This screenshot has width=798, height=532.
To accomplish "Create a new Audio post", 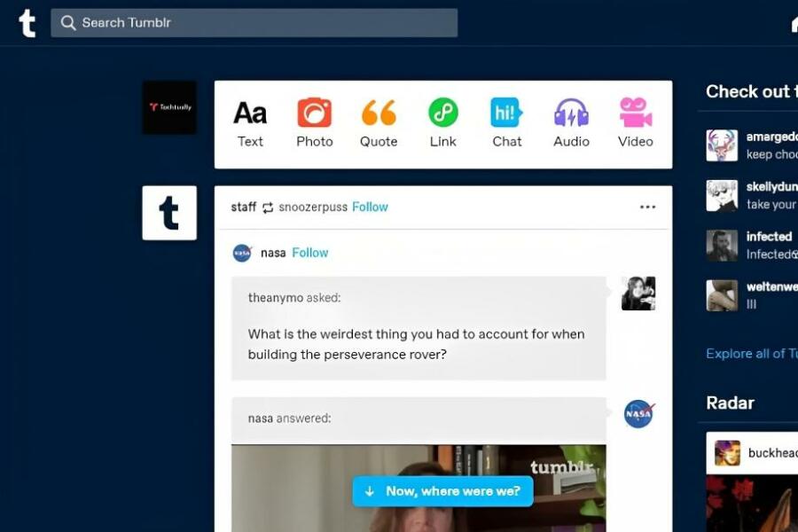I will [x=571, y=124].
